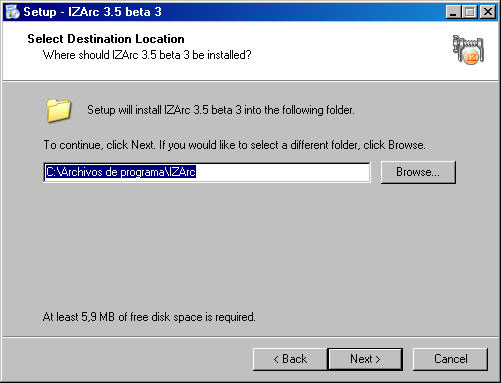Click the Browse... button
501x383 pixels.
click(x=418, y=172)
